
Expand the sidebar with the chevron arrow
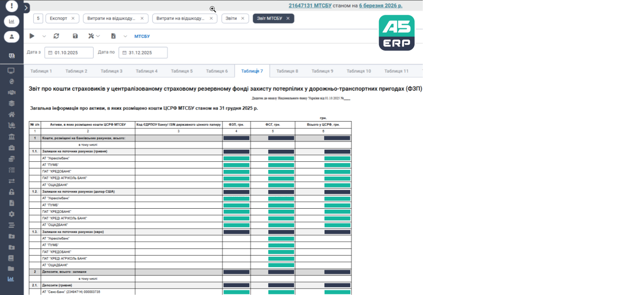pos(26,7)
